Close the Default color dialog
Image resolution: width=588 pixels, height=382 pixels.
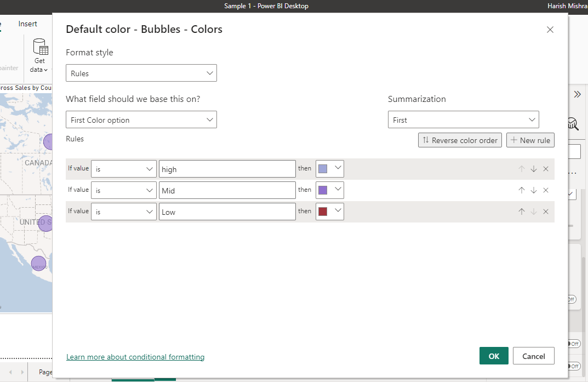click(550, 30)
